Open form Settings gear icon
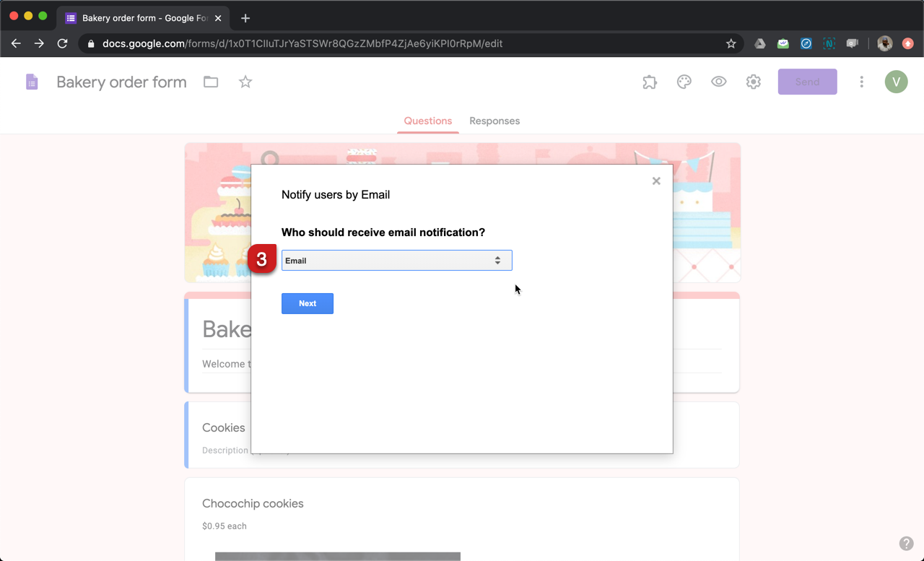This screenshot has width=924, height=561. coord(753,82)
